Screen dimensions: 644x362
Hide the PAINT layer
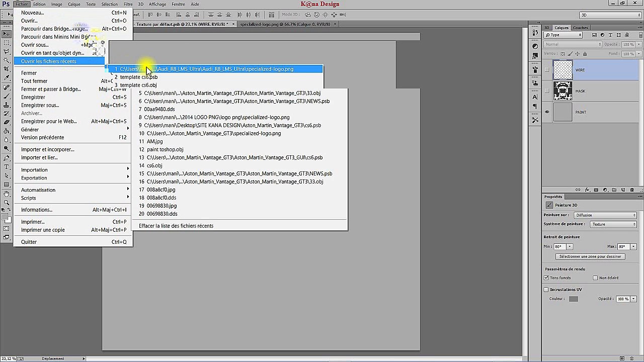(x=547, y=112)
